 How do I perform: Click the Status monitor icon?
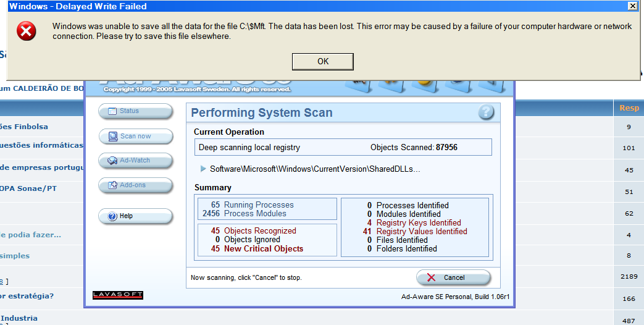click(112, 111)
